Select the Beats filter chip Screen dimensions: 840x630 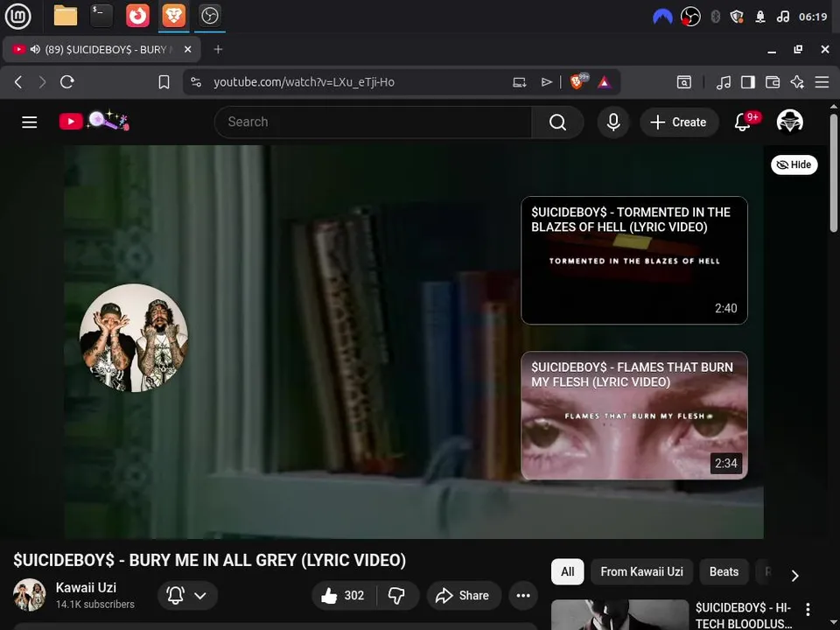724,571
